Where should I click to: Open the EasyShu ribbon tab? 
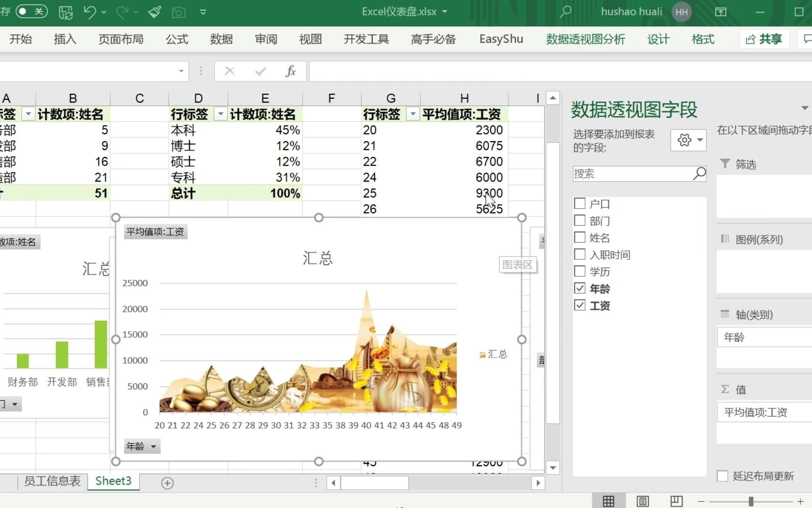[500, 39]
